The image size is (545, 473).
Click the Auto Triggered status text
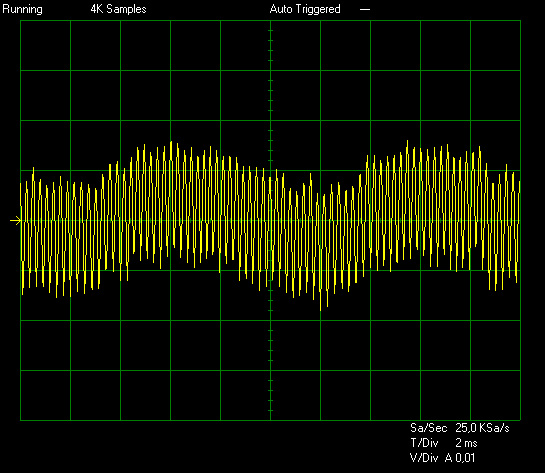point(305,9)
